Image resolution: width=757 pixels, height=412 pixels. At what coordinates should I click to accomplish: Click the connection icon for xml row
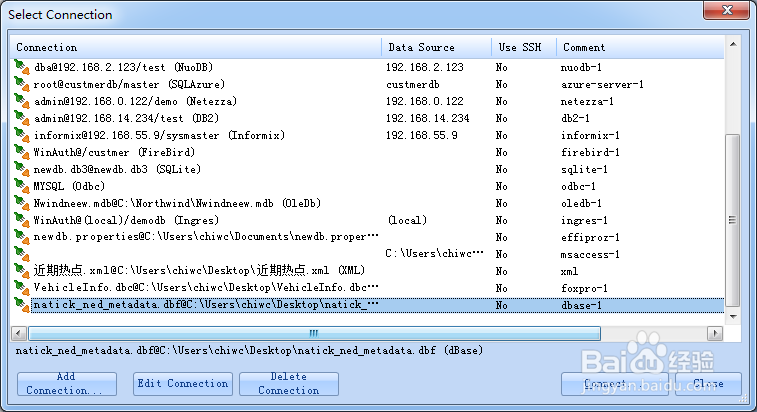tap(22, 270)
